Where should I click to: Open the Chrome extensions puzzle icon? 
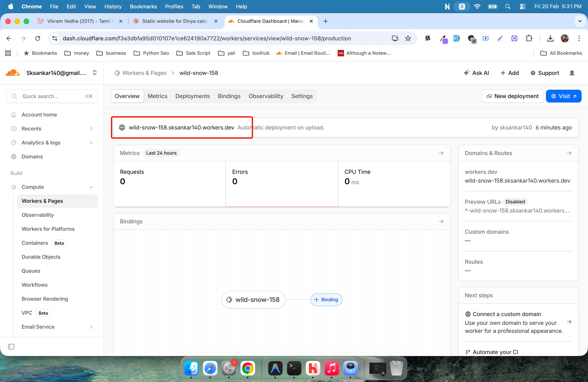pos(529,38)
